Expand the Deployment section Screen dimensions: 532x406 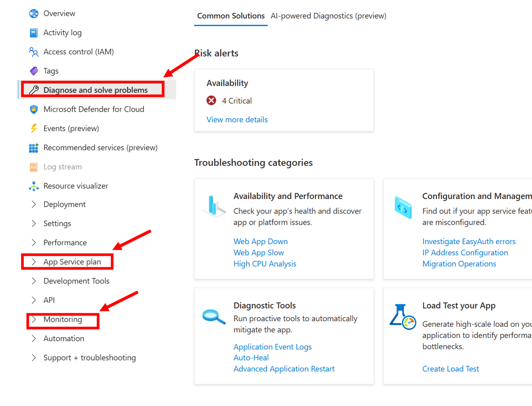[x=34, y=205]
